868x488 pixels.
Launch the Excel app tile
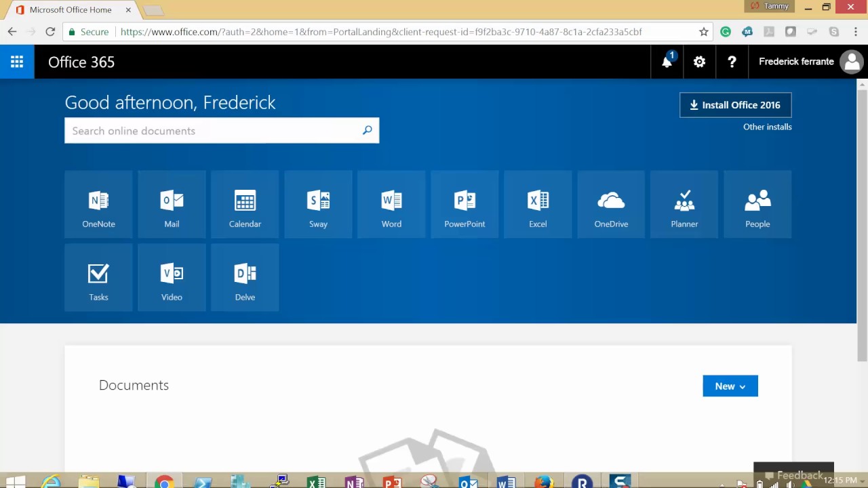(x=538, y=205)
